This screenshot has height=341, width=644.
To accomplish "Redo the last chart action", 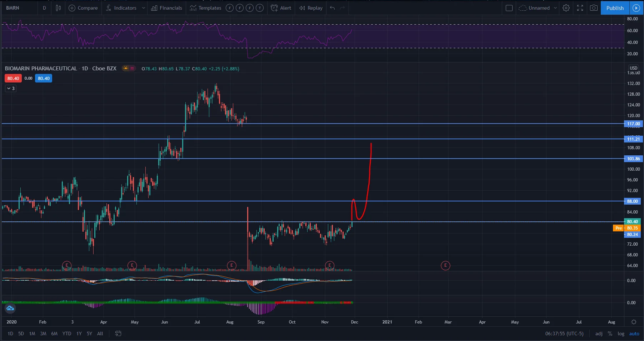I will [x=343, y=8].
